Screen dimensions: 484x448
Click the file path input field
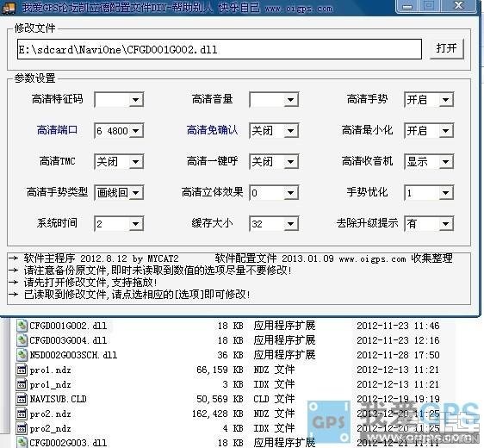(x=220, y=49)
